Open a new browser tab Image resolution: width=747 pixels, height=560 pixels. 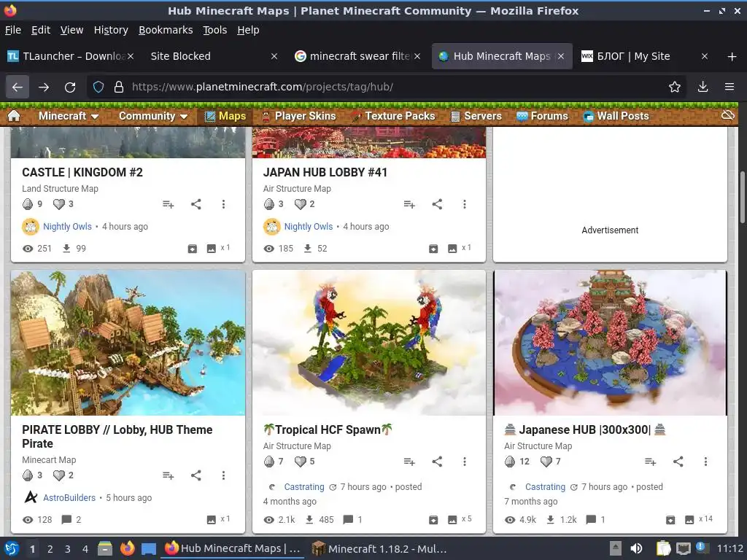coord(732,57)
